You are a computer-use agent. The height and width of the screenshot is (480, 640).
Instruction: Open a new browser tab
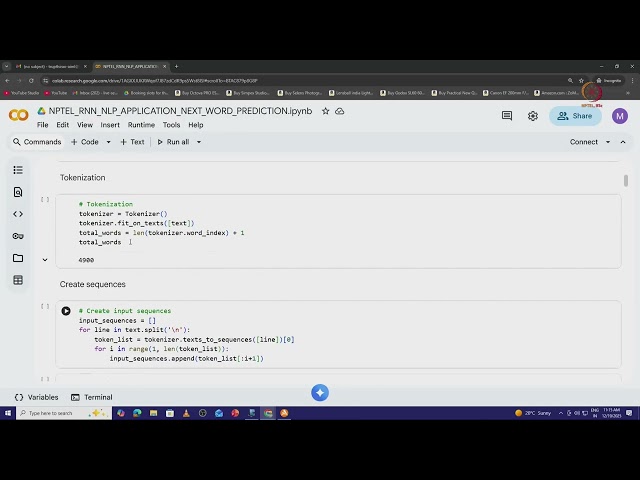tap(176, 67)
